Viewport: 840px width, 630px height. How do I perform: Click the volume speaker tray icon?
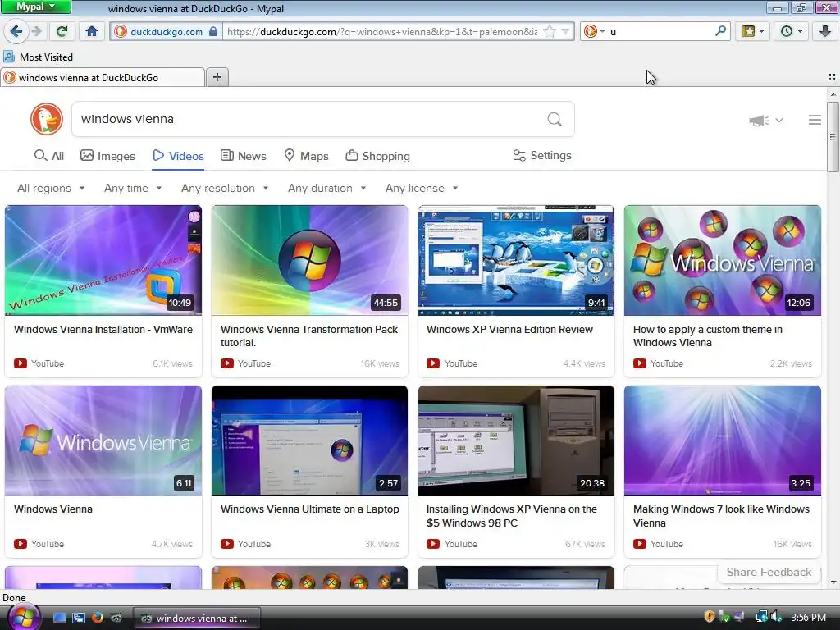tap(778, 617)
